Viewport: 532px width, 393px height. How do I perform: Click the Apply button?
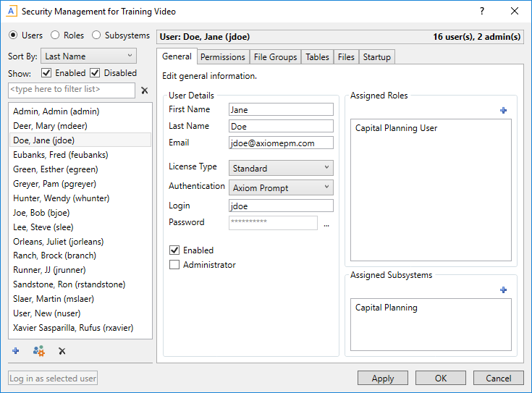[x=383, y=378]
